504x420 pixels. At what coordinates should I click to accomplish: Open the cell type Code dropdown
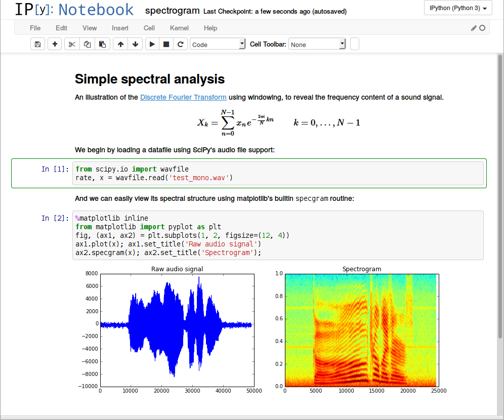click(x=218, y=45)
